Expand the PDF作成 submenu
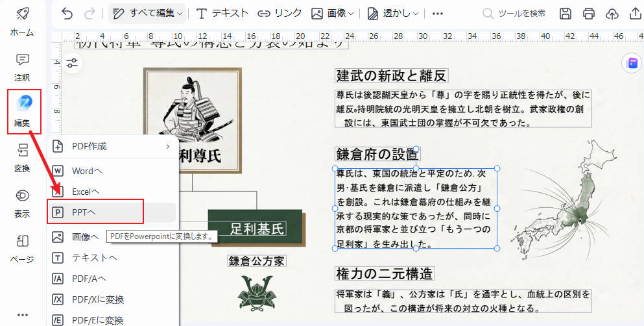Screen dimensions: 644x326 (112, 146)
